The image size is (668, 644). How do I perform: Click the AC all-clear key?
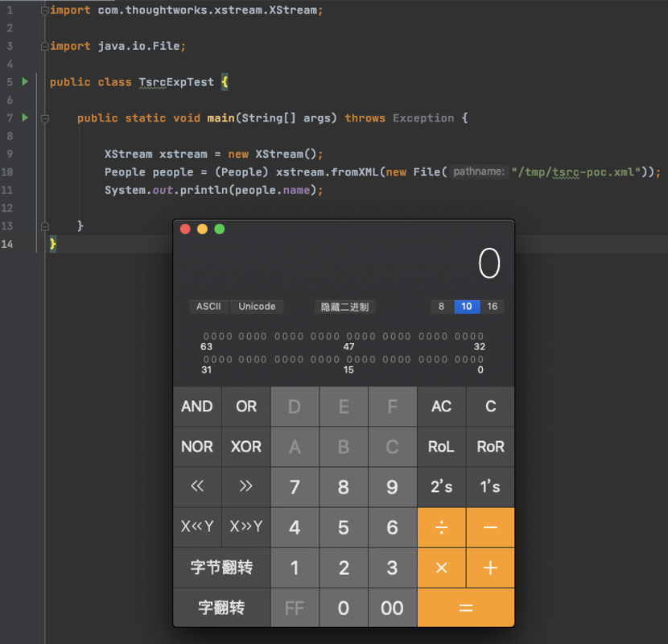tap(441, 407)
